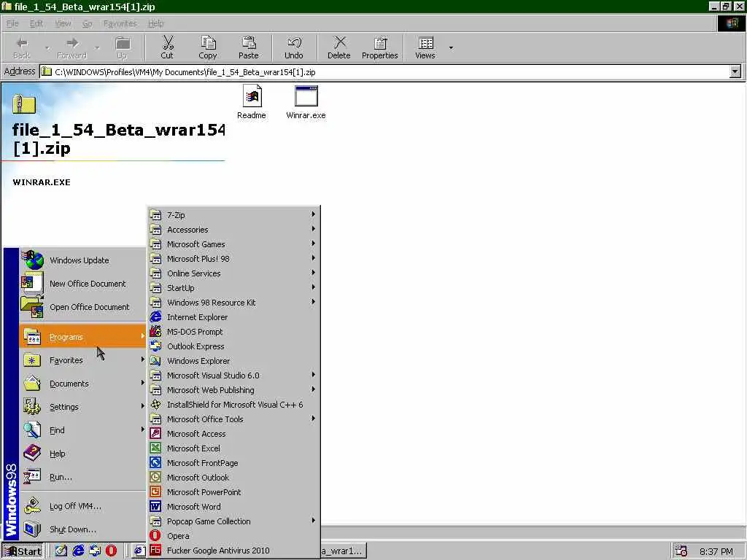Open the Back history dropdown arrow
This screenshot has height=560, width=747.
pos(47,47)
